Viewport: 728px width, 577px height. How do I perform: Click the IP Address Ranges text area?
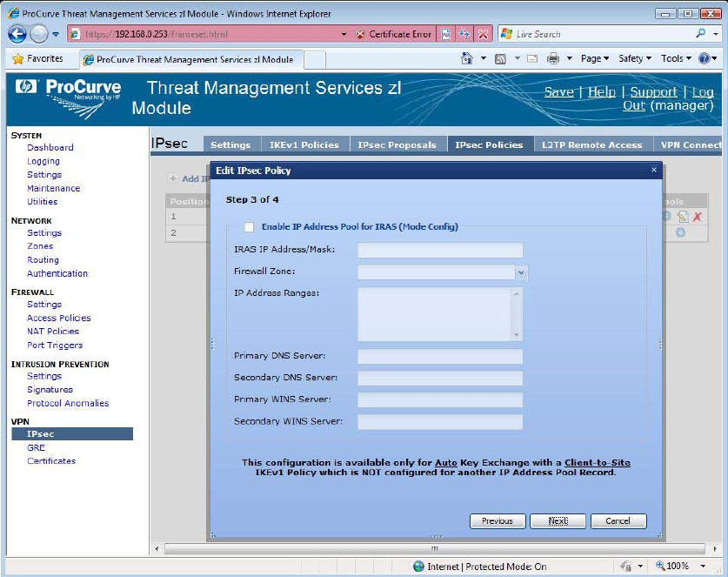point(440,314)
